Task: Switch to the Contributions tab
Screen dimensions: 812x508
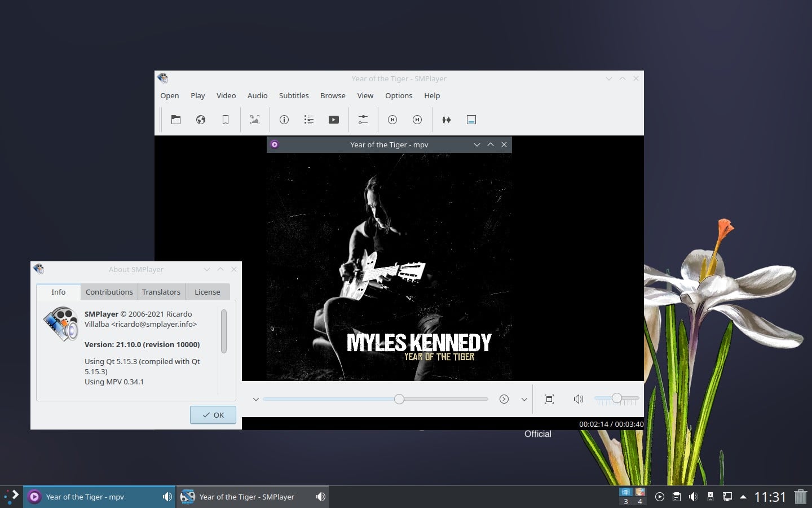Action: click(109, 292)
